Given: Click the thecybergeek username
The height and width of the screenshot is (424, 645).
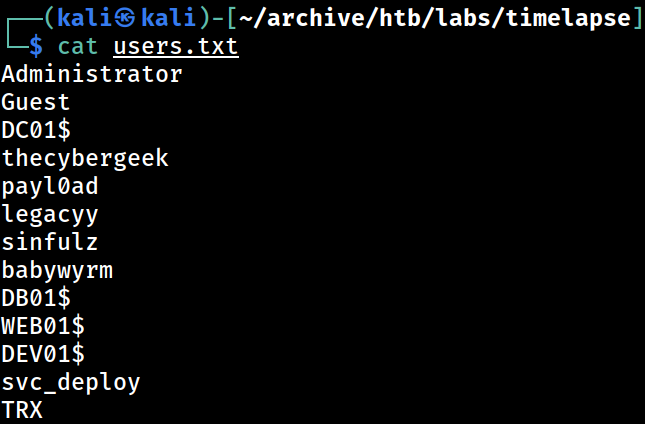Looking at the screenshot, I should tap(85, 158).
